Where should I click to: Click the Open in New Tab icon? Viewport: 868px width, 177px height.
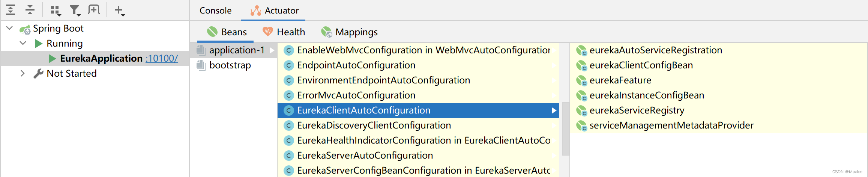coord(94,10)
